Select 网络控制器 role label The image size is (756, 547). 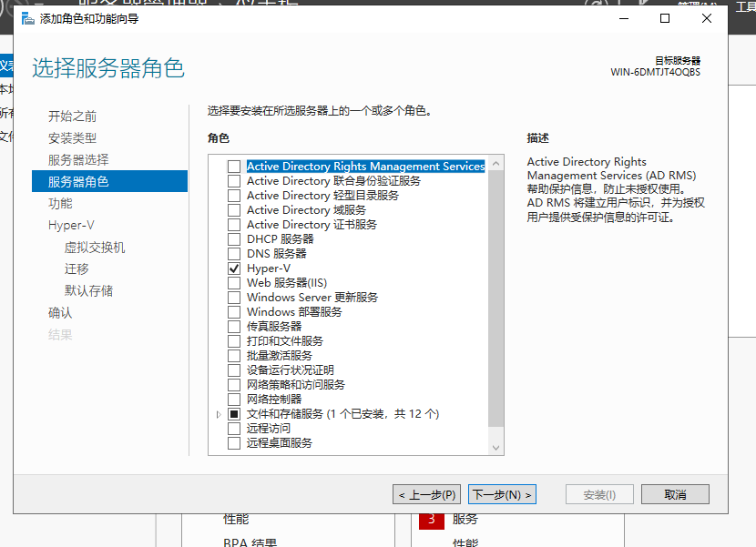pos(274,399)
